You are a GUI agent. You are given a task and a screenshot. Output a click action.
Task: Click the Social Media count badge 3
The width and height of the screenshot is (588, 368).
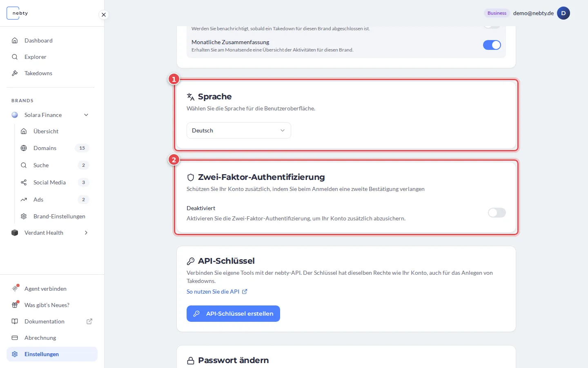[83, 182]
